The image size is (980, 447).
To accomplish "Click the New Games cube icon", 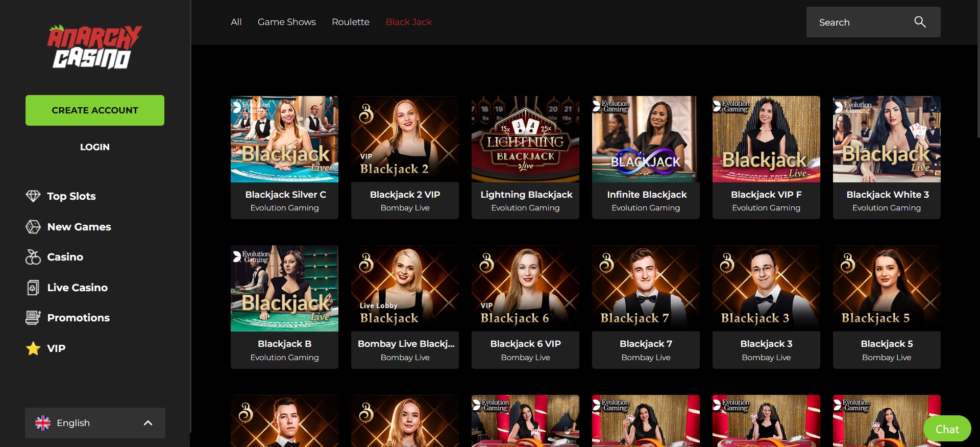I will click(x=33, y=227).
